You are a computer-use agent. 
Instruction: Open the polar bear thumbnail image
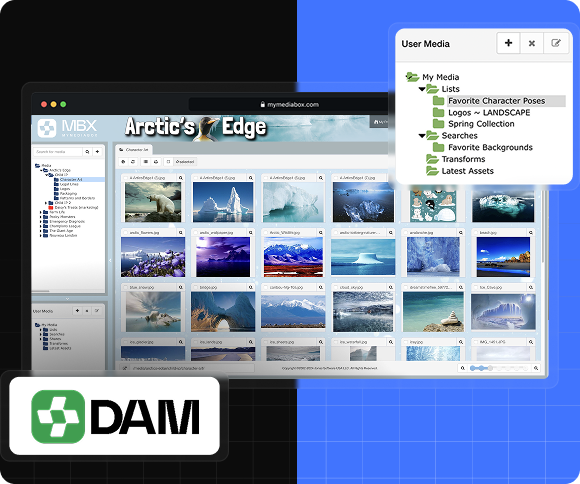(x=153, y=202)
